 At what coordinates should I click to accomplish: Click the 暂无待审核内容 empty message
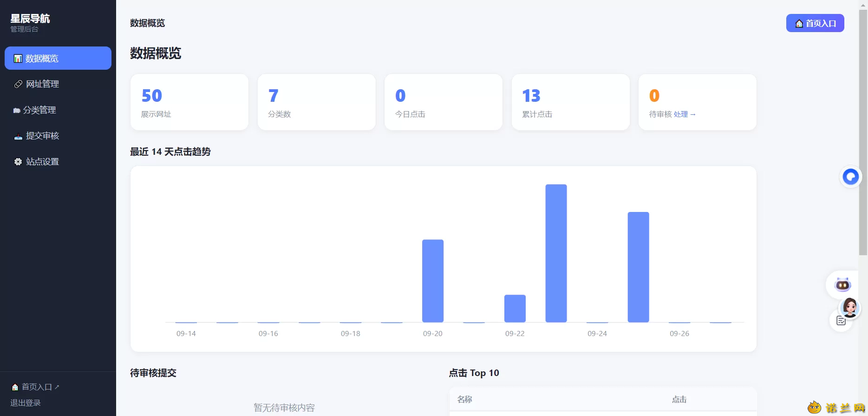[284, 408]
